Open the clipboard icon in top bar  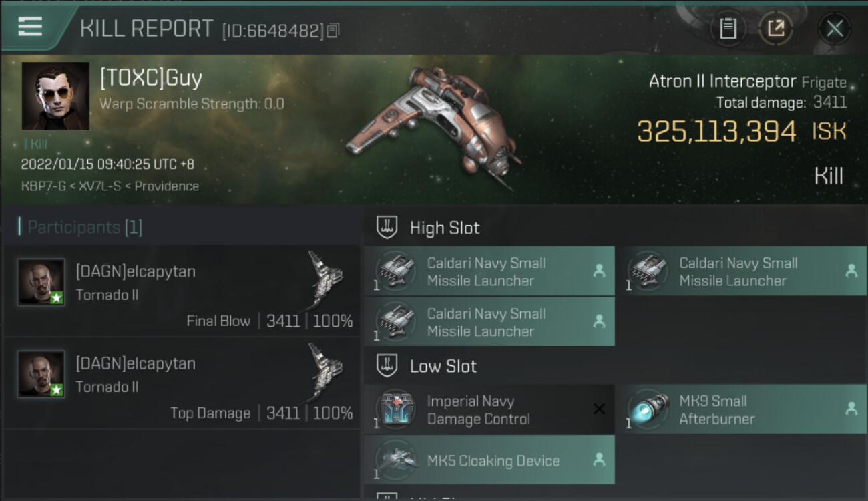(728, 29)
